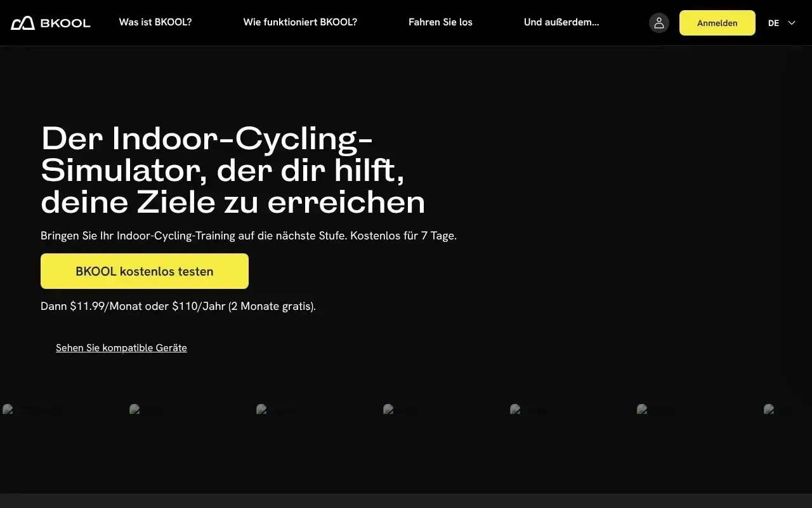This screenshot has height=508, width=812.
Task: Click the third broken brand logo icon
Action: [260, 410]
